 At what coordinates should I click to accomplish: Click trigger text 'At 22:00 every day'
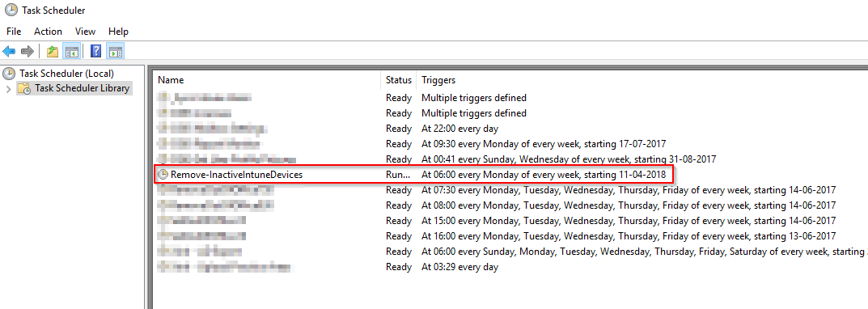(x=460, y=129)
